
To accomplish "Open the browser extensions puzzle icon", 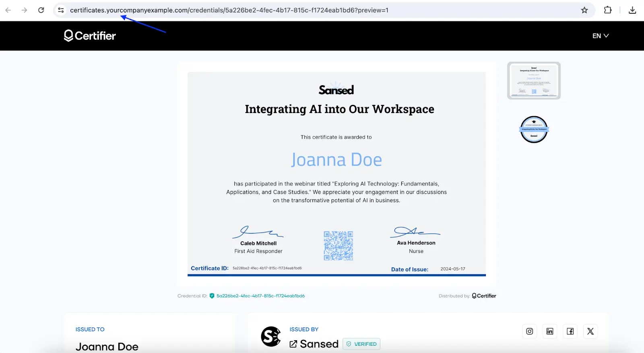I will [608, 10].
